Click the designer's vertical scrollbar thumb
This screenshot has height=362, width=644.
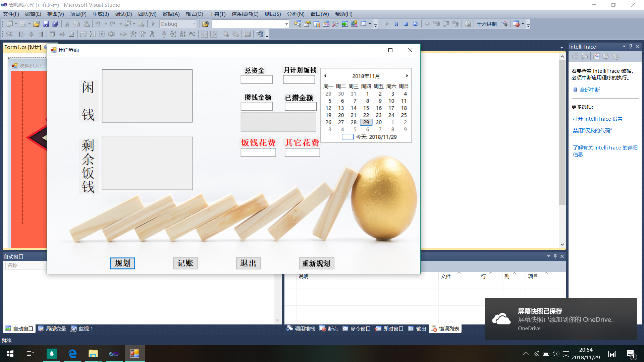pos(562,132)
